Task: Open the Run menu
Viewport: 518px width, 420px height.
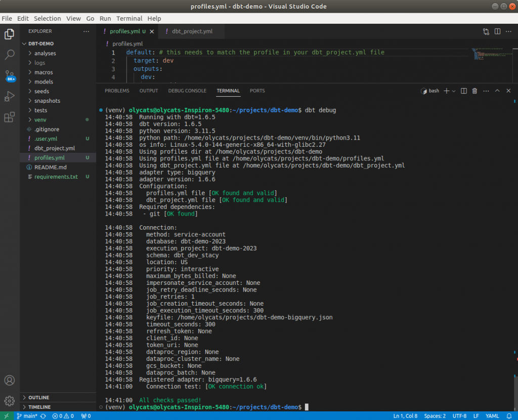Action: point(105,19)
